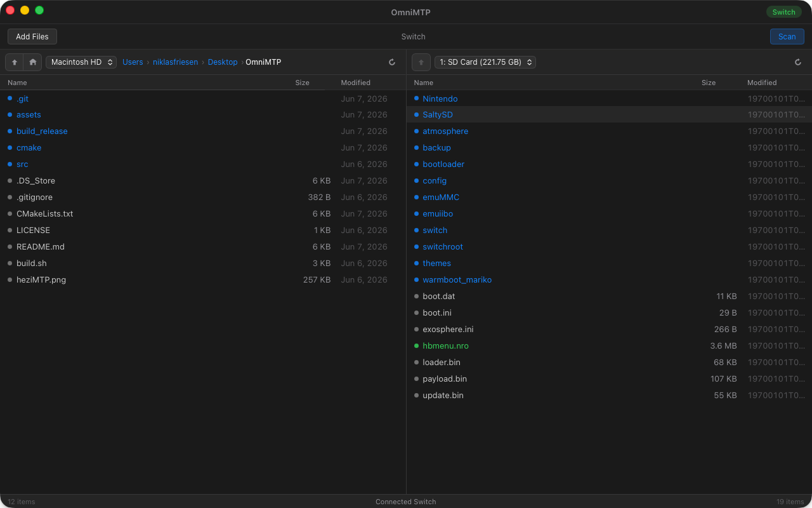Select the switchroot folder
The height and width of the screenshot is (508, 812).
tap(609, 247)
